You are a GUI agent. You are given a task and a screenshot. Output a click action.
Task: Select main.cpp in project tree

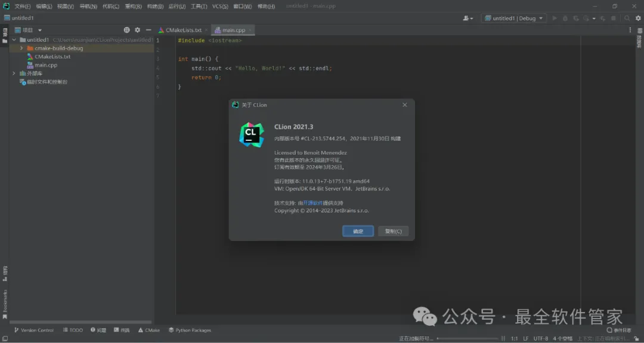pyautogui.click(x=46, y=65)
